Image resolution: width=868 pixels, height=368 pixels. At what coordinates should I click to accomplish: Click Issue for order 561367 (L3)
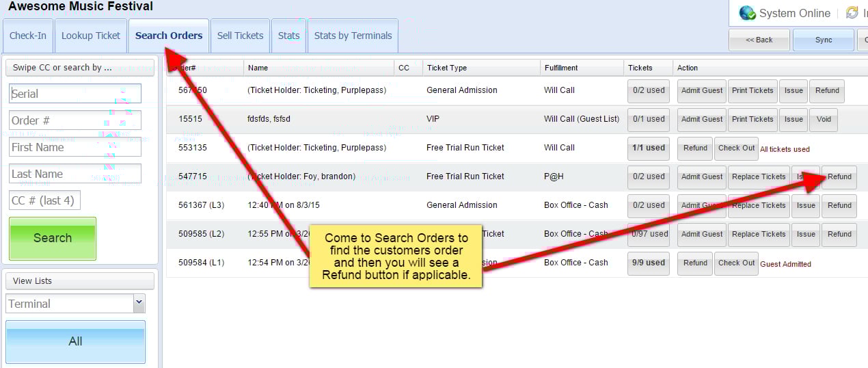click(x=806, y=205)
